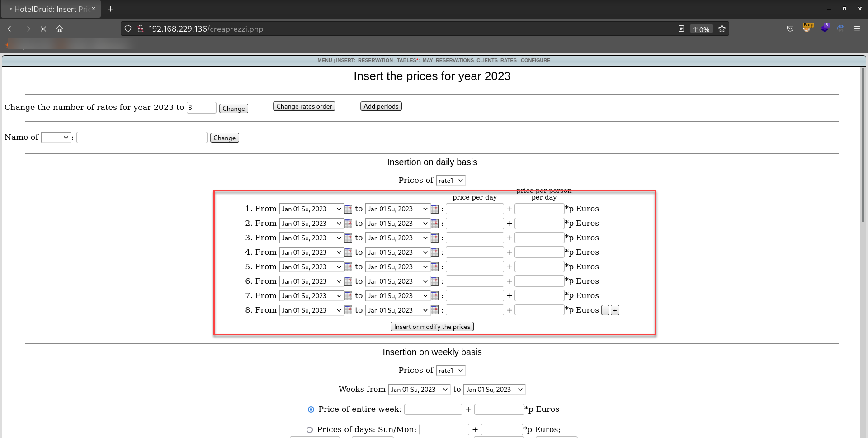
Task: Expand row 5 From date dropdown
Action: pyautogui.click(x=311, y=267)
